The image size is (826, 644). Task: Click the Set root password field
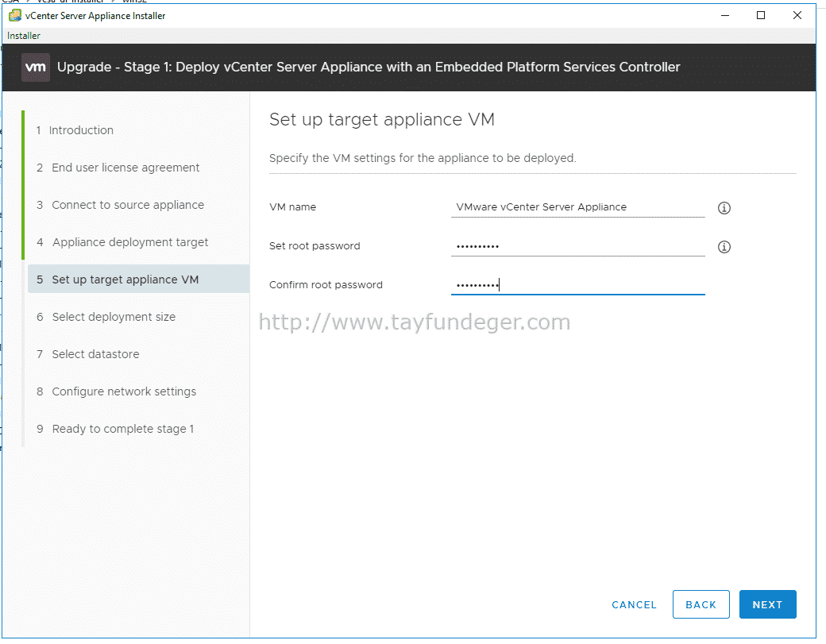tap(578, 246)
